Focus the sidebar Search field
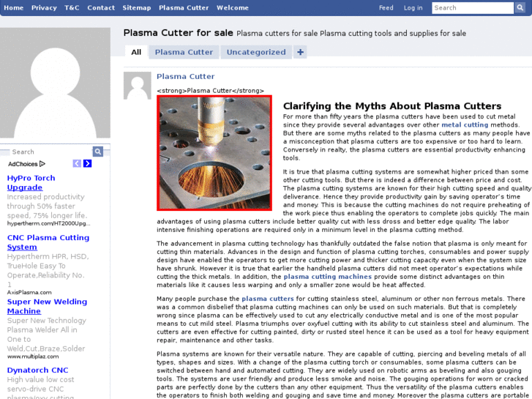Screen dimensions: 532x399 [51, 152]
